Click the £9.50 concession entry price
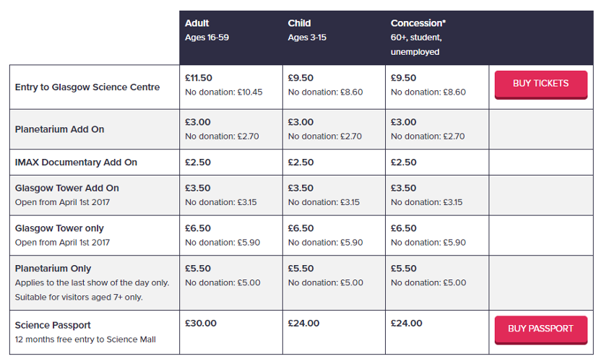614x364 pixels. [x=404, y=78]
